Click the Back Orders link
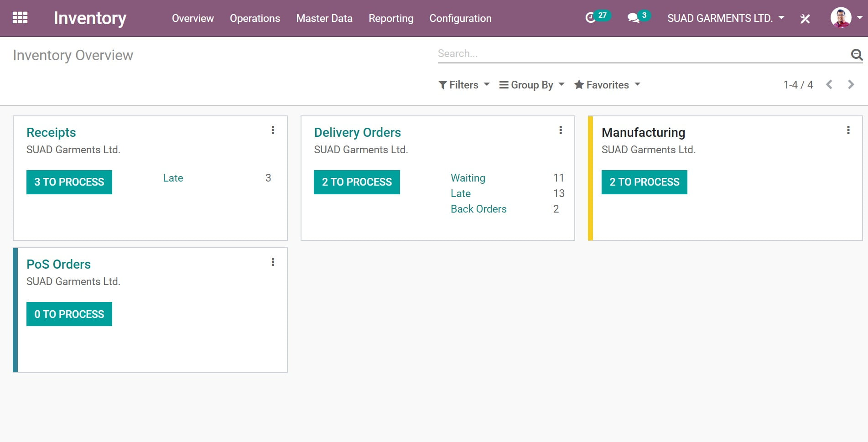868x442 pixels. [x=478, y=209]
